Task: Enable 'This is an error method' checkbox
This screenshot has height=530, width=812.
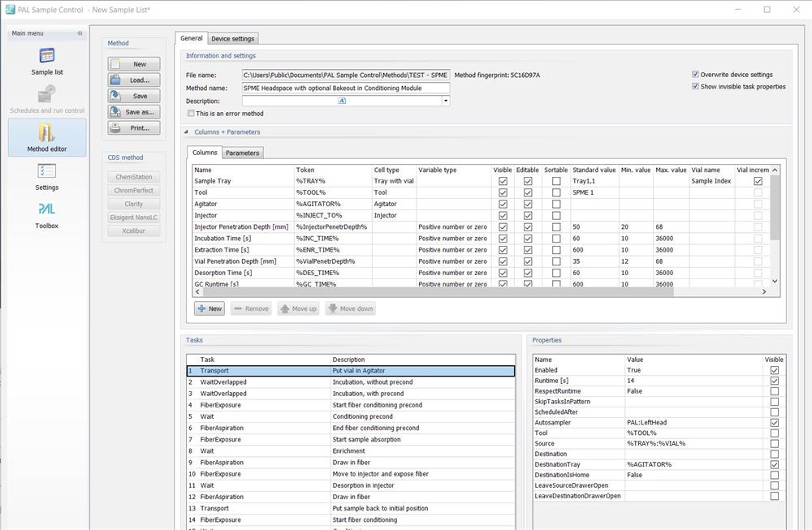Action: pyautogui.click(x=191, y=114)
